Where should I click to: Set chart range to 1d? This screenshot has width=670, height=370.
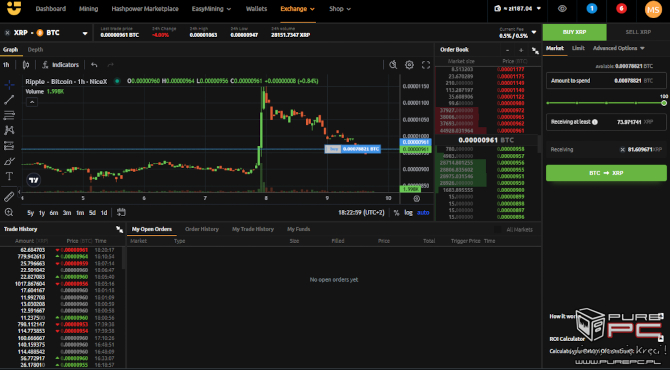tap(104, 213)
